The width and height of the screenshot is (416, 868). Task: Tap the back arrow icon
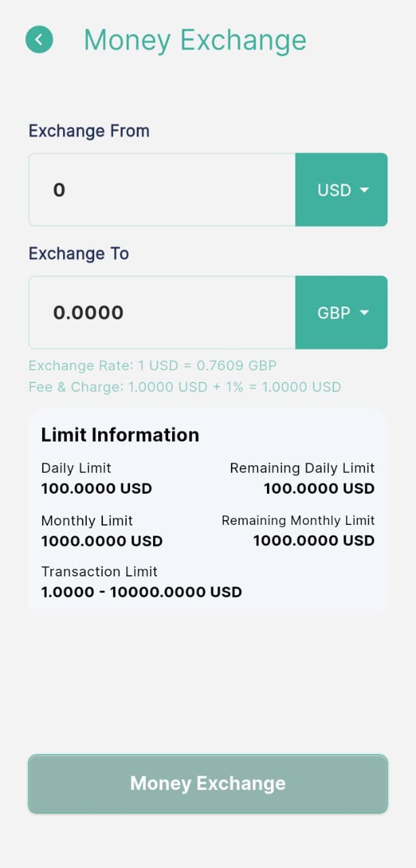click(x=39, y=39)
